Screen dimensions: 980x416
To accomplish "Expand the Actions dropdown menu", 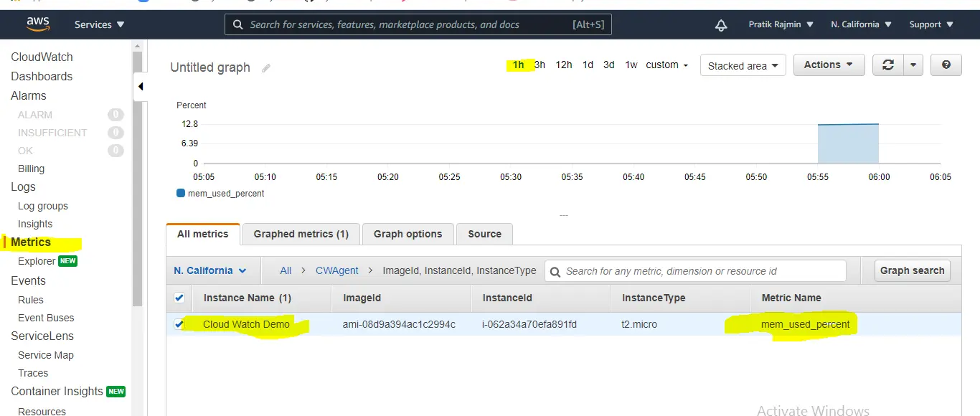I will [829, 65].
